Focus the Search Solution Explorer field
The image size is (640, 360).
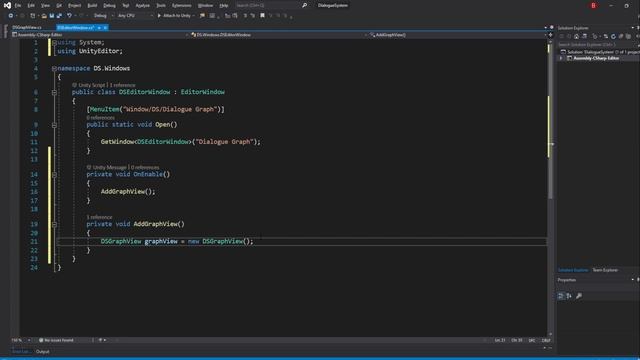tap(598, 44)
